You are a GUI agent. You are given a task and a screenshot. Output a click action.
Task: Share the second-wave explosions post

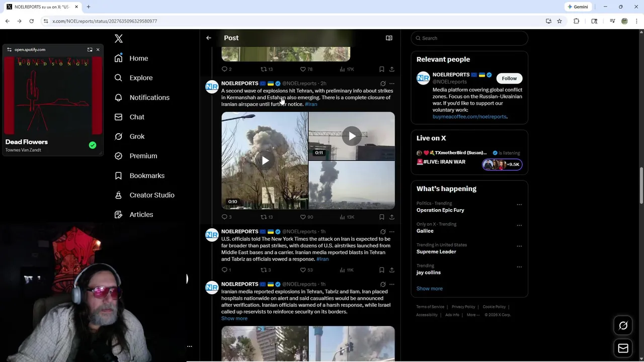(x=392, y=217)
